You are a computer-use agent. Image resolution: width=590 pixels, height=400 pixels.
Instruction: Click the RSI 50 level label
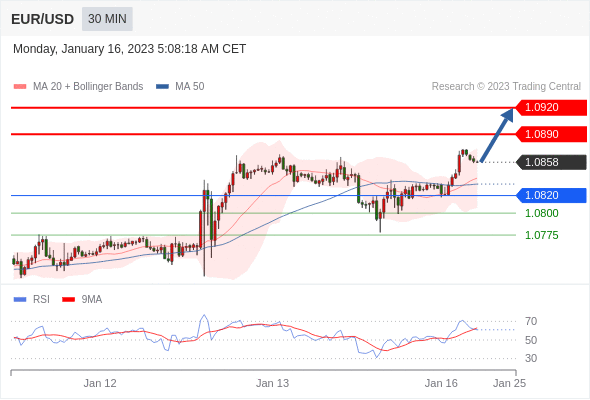click(x=531, y=340)
